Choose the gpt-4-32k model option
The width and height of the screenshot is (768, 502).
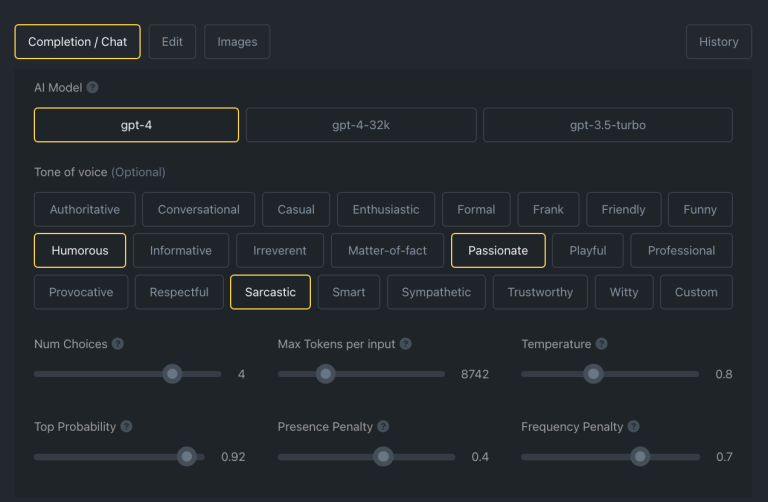pos(361,125)
